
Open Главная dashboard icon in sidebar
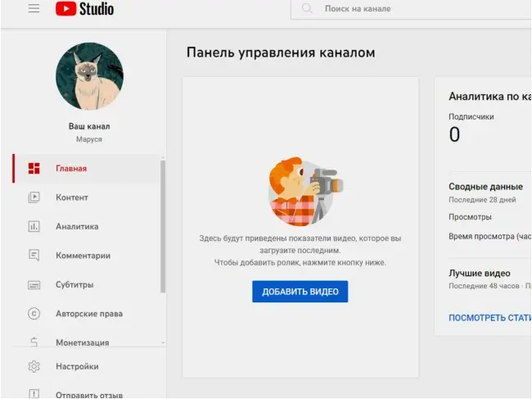click(x=34, y=169)
